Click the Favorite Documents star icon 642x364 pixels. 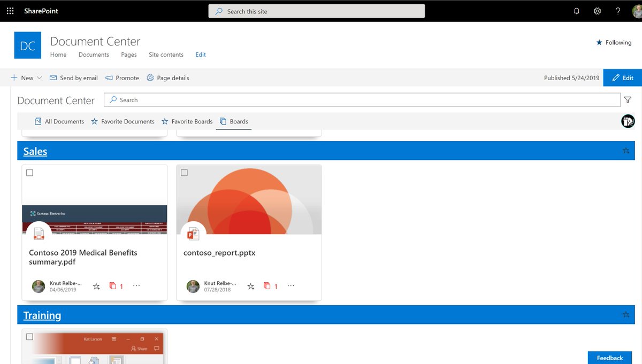click(95, 121)
